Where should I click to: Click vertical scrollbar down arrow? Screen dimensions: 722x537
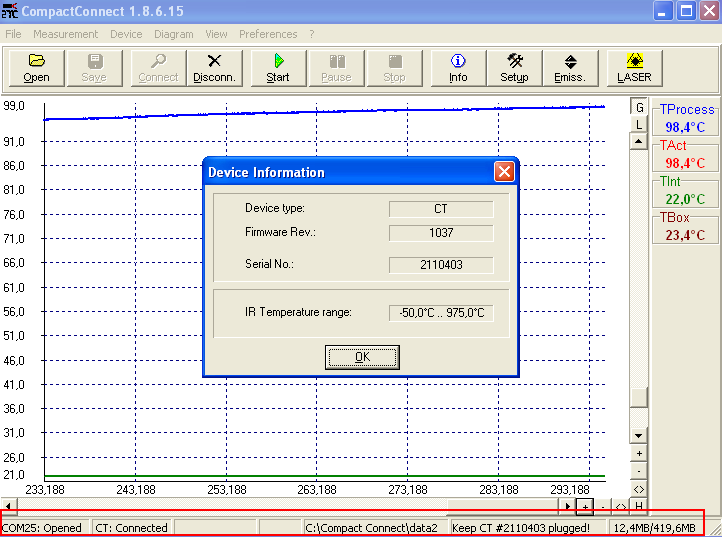click(639, 435)
